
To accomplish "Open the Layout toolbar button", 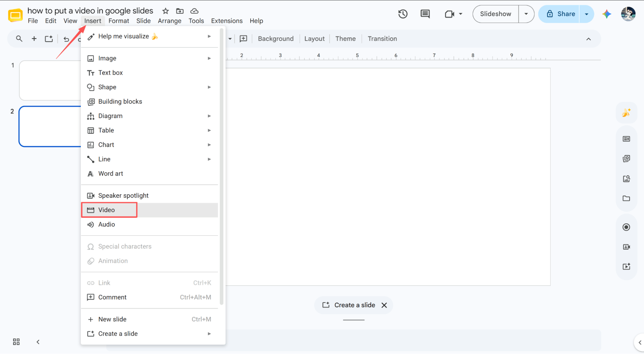I will (314, 39).
